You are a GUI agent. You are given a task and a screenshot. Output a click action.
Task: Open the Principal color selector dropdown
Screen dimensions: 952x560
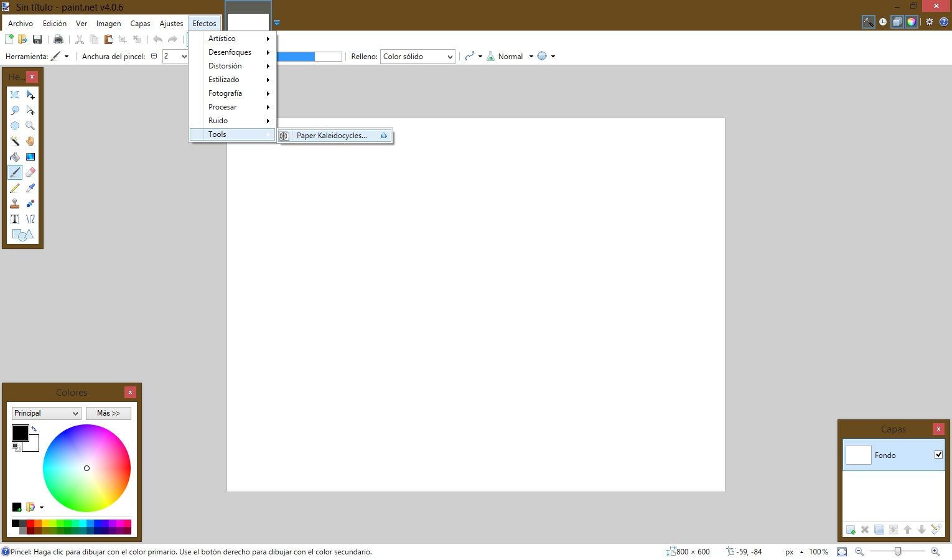click(47, 413)
